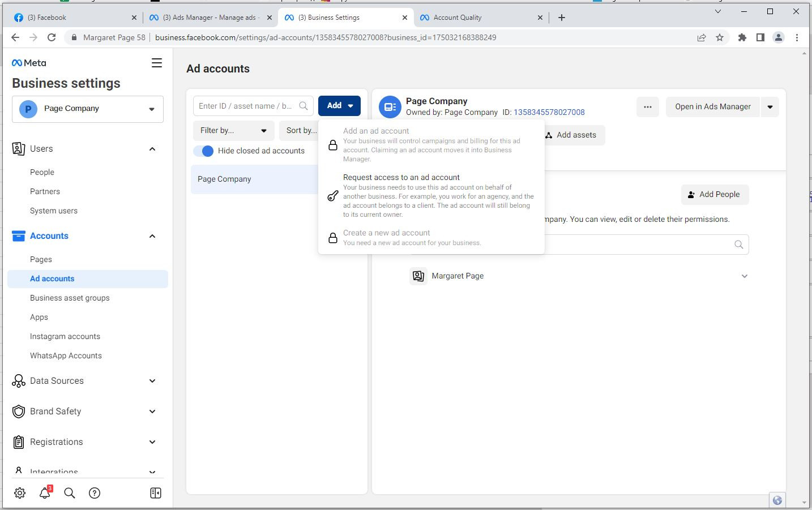The image size is (812, 510).
Task: Click the search magnifier in sidebar footer
Action: pos(70,493)
